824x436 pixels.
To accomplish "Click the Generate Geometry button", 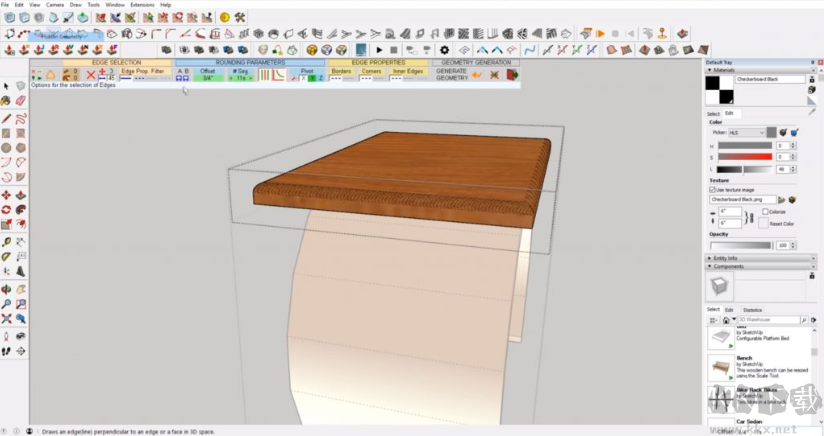I will click(x=452, y=74).
